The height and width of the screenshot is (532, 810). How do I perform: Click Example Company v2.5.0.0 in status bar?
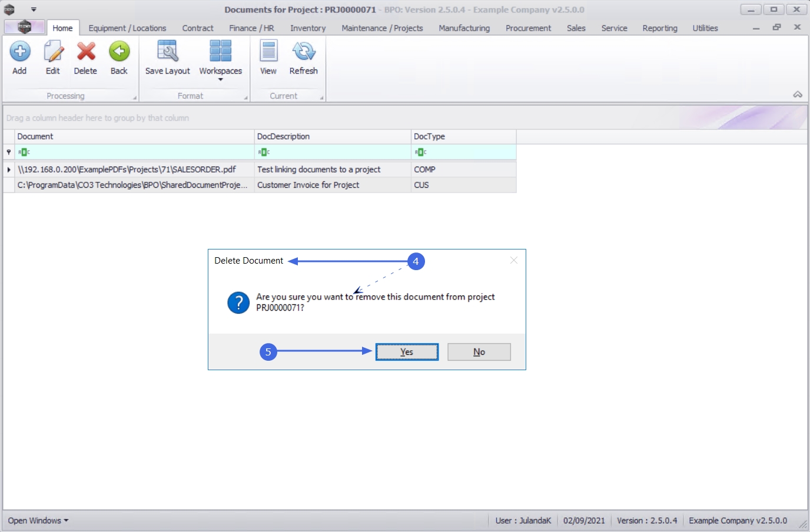pos(738,521)
